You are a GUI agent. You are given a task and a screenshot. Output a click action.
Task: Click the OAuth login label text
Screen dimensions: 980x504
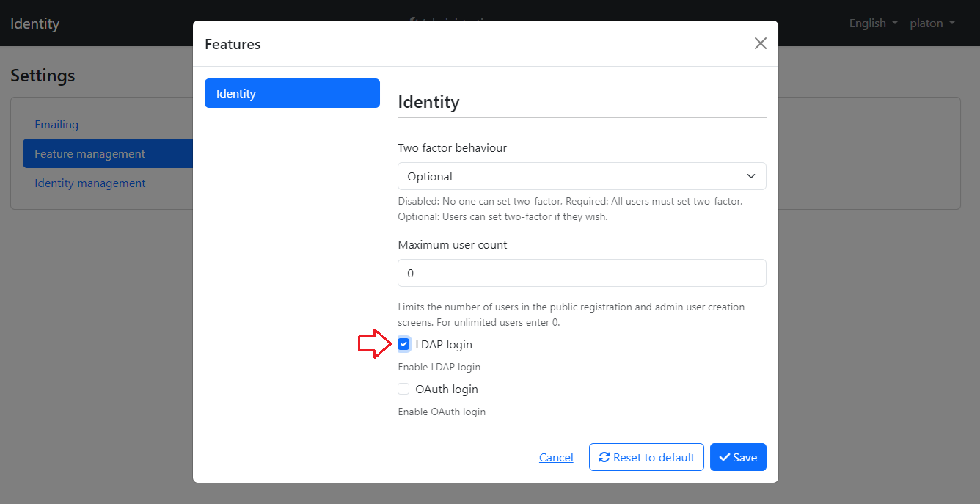446,389
